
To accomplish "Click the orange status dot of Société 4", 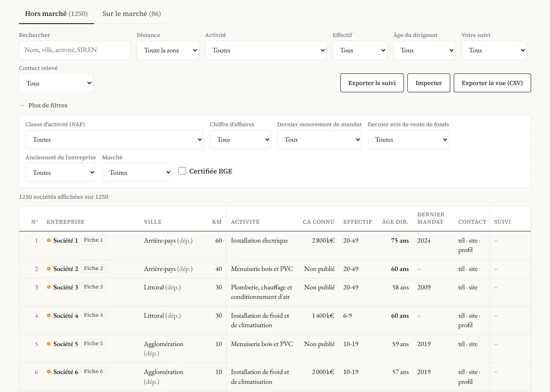I will tap(49, 316).
